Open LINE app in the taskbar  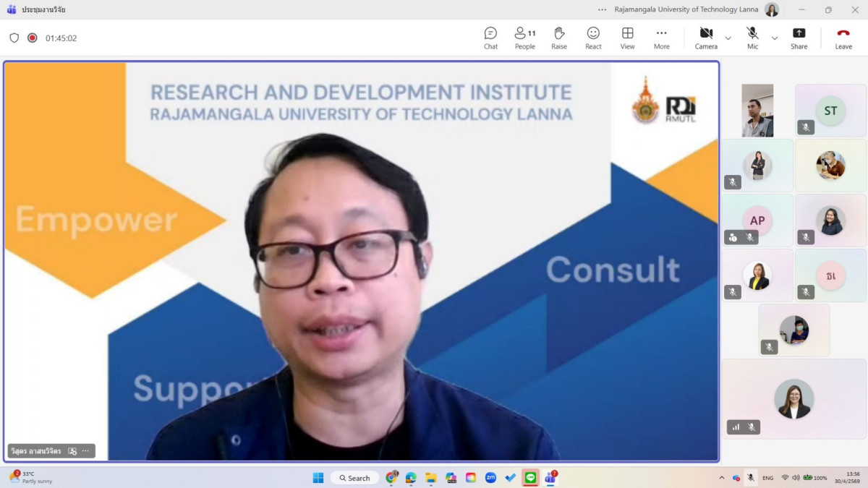click(x=530, y=478)
